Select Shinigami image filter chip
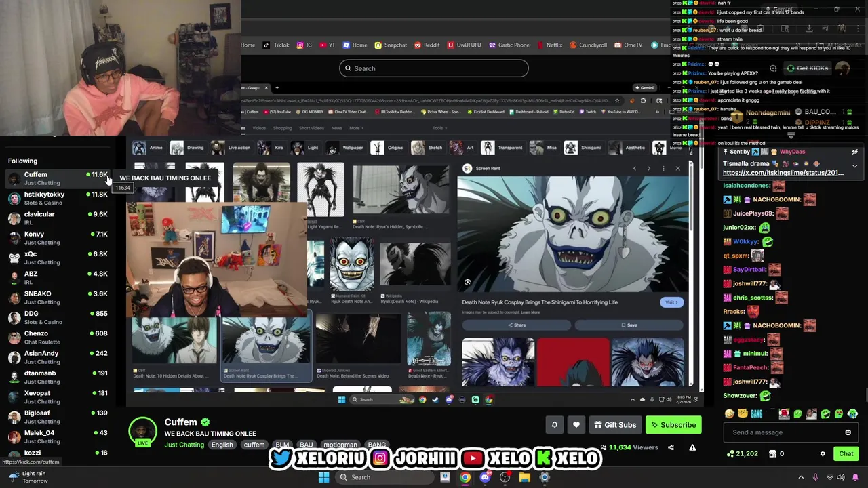 click(x=583, y=148)
